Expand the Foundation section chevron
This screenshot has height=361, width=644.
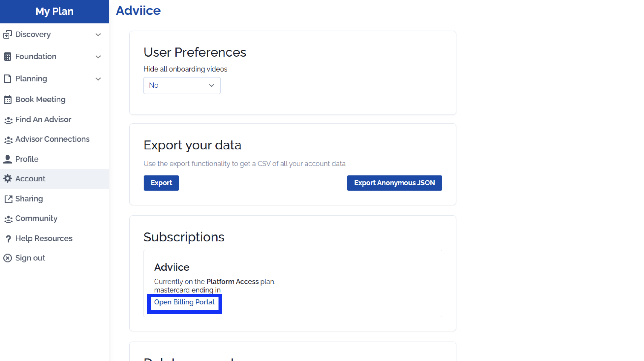click(98, 57)
